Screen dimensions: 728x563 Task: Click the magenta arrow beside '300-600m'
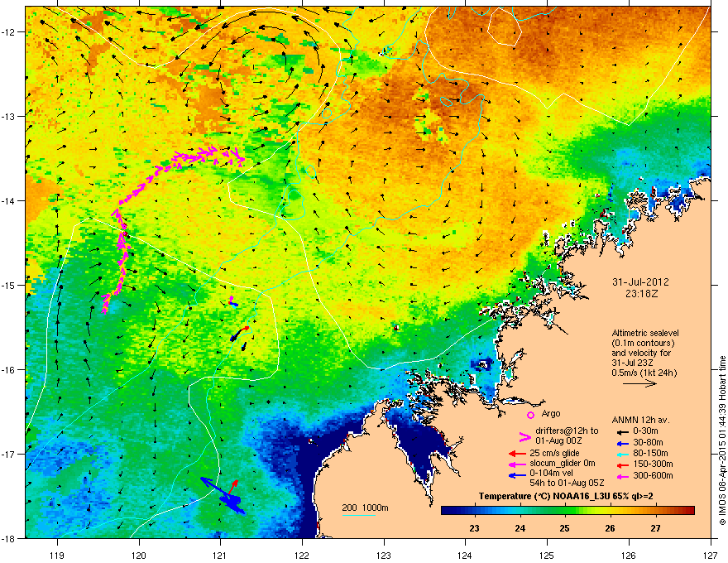(622, 476)
